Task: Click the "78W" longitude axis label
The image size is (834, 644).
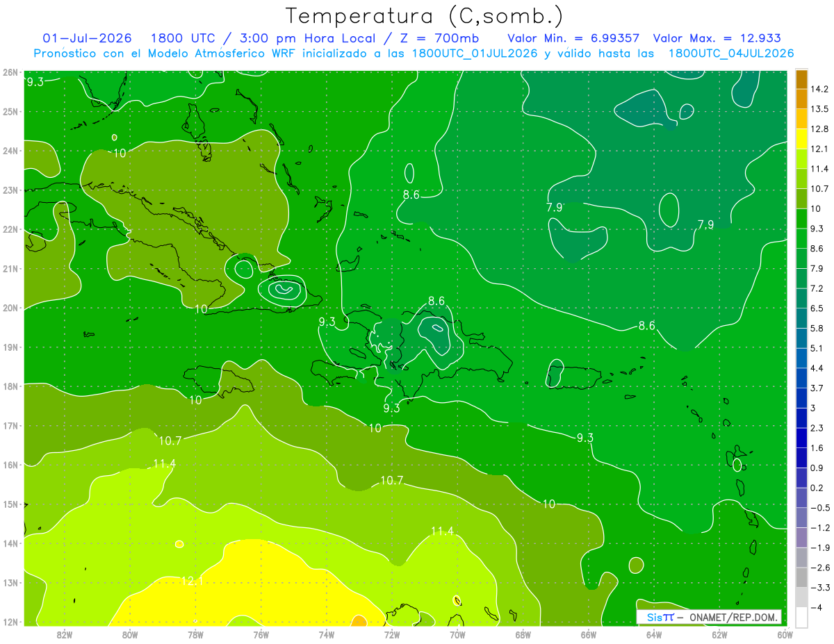Action: tap(195, 634)
